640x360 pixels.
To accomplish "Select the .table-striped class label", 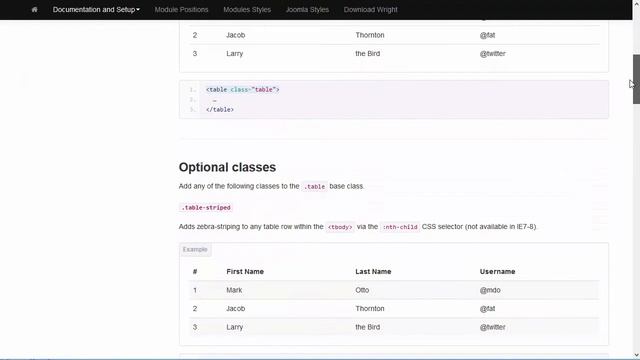I will coord(206,208).
